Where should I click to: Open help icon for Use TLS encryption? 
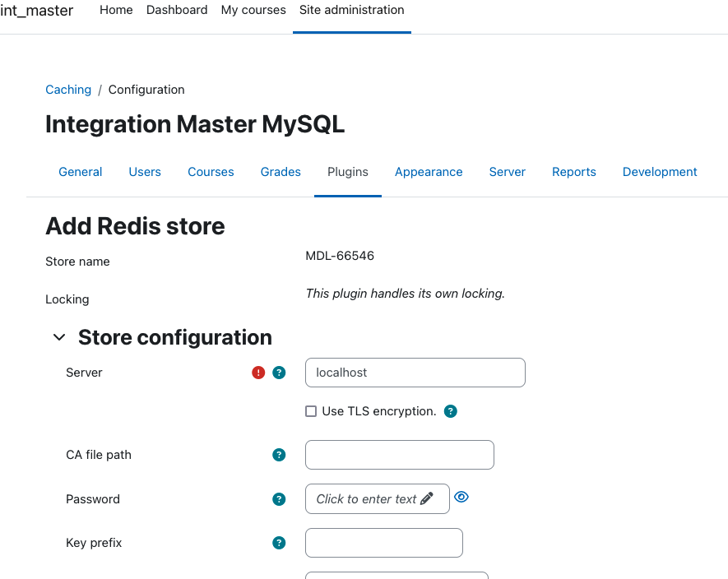tap(450, 411)
